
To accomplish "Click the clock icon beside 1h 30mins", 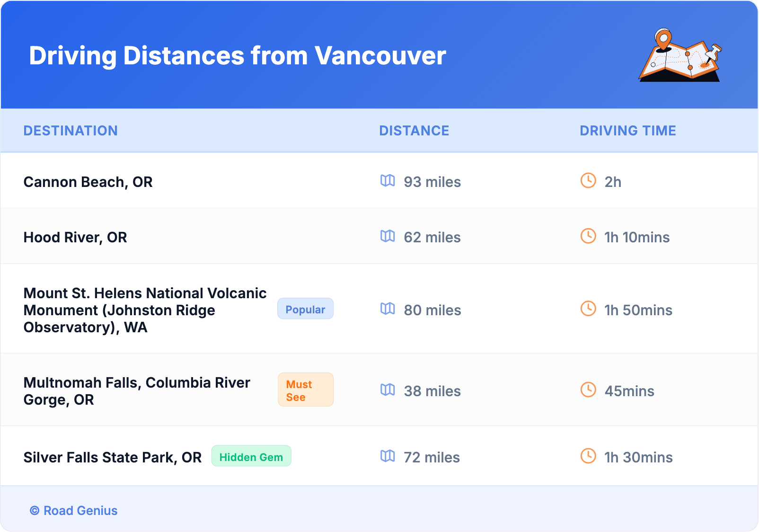I will 588,456.
